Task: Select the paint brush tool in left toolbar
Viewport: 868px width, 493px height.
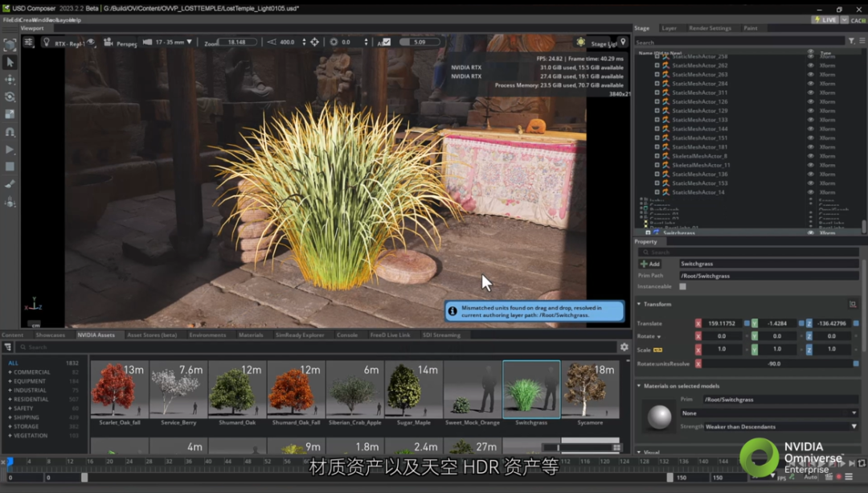Action: coord(10,184)
